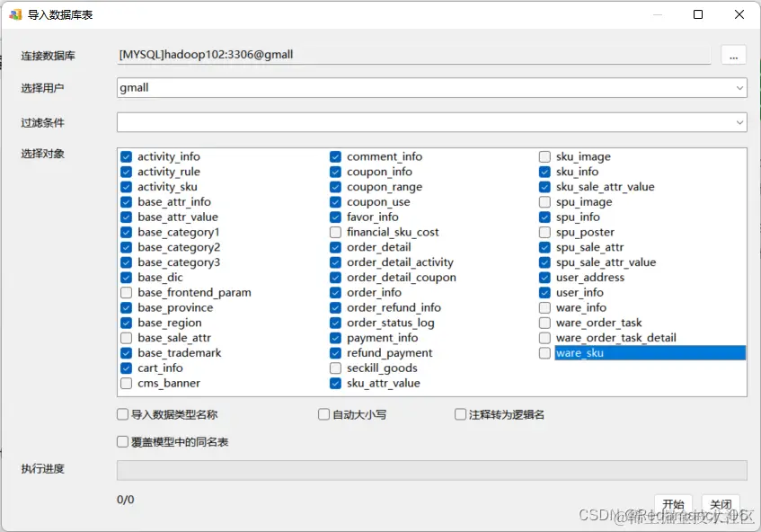Click the ... button to change database connection
Viewport: 761px width, 532px height.
734,55
